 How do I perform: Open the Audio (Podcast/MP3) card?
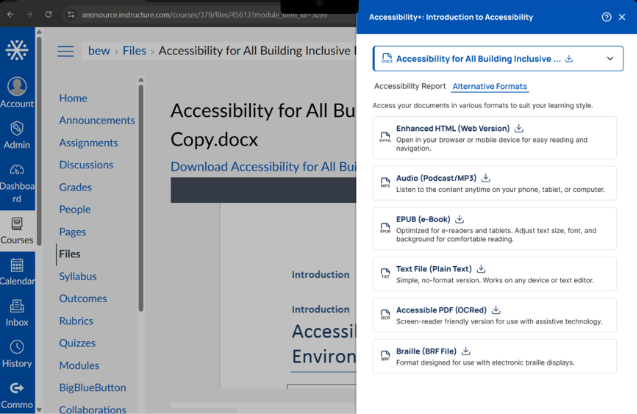494,183
